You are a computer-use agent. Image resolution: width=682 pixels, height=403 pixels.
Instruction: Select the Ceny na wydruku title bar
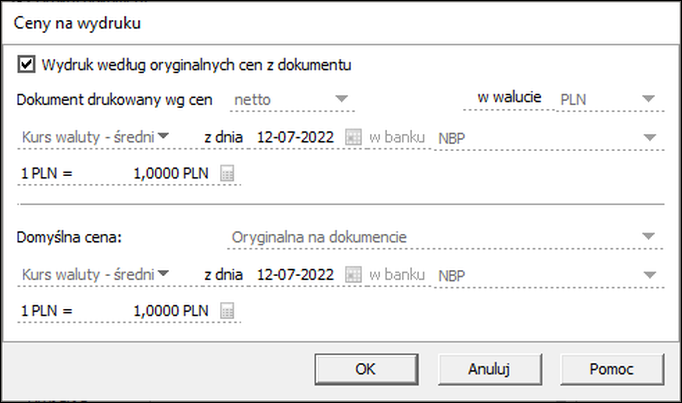(x=341, y=23)
